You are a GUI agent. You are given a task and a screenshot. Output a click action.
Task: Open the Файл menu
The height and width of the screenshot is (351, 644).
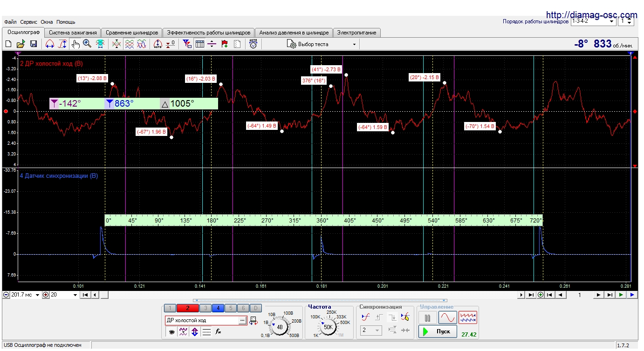(10, 22)
